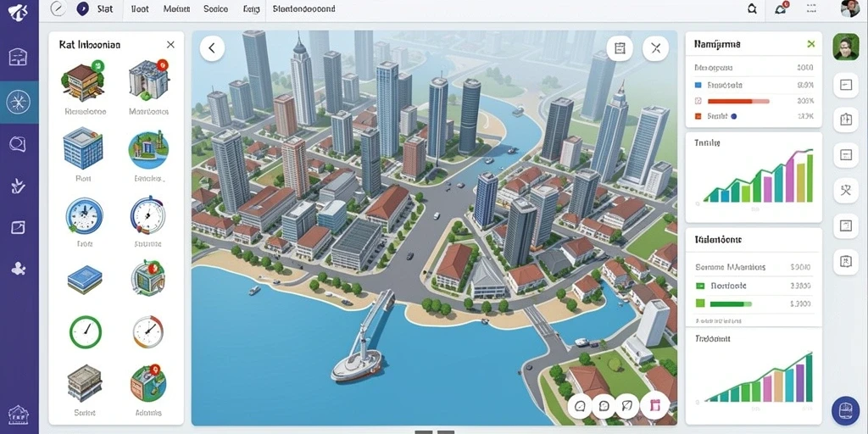
Task: Select the circular park landscape icon
Action: click(148, 149)
